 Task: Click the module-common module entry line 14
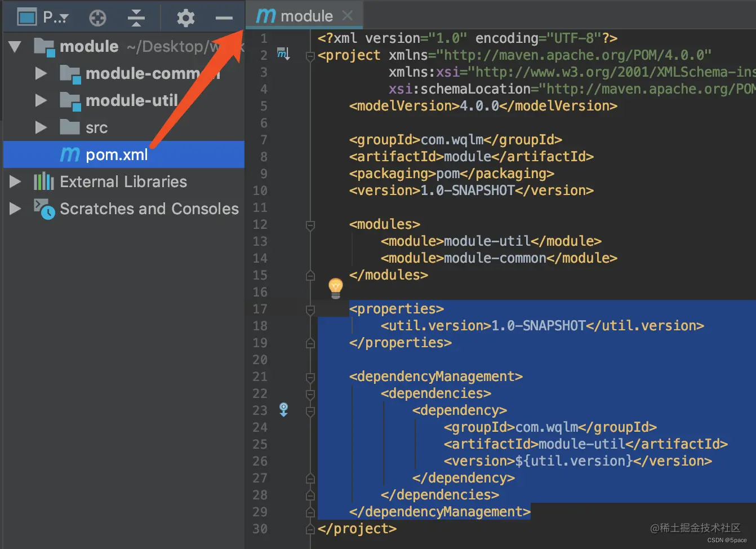point(499,258)
